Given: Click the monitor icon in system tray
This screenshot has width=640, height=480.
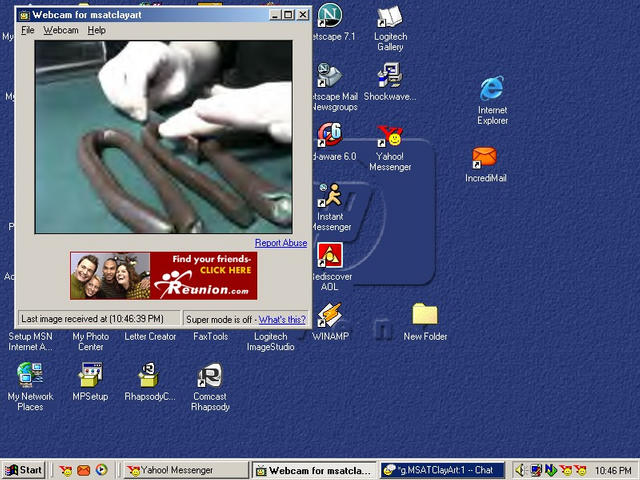Looking at the screenshot, I should tap(536, 471).
